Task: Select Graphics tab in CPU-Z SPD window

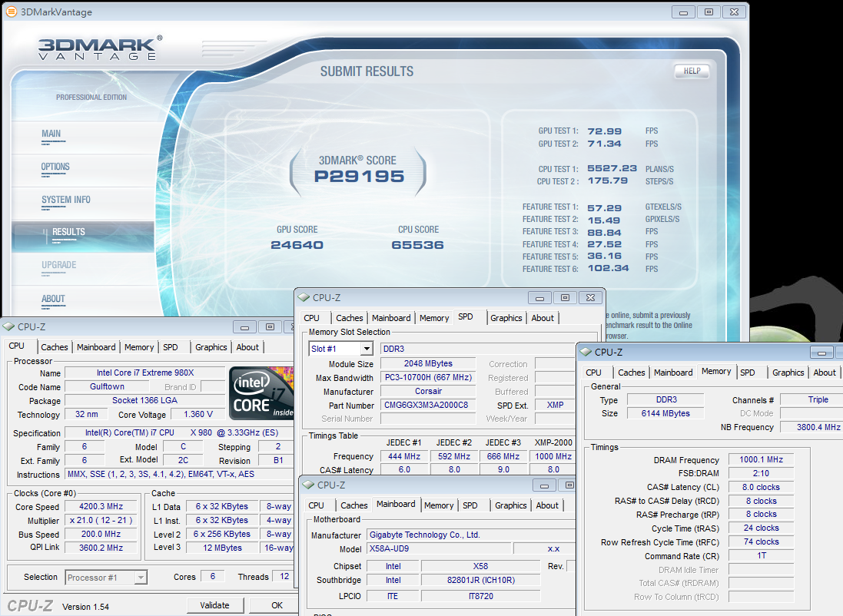Action: point(506,318)
